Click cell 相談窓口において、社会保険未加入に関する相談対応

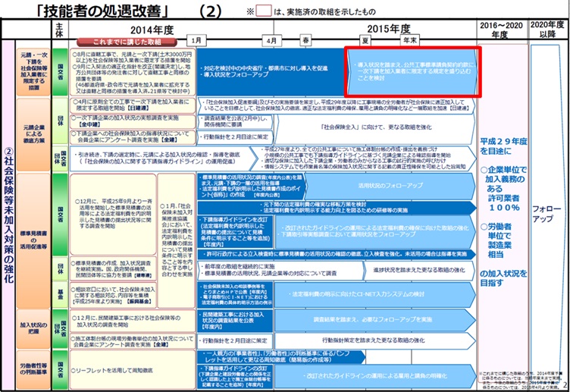113,295
